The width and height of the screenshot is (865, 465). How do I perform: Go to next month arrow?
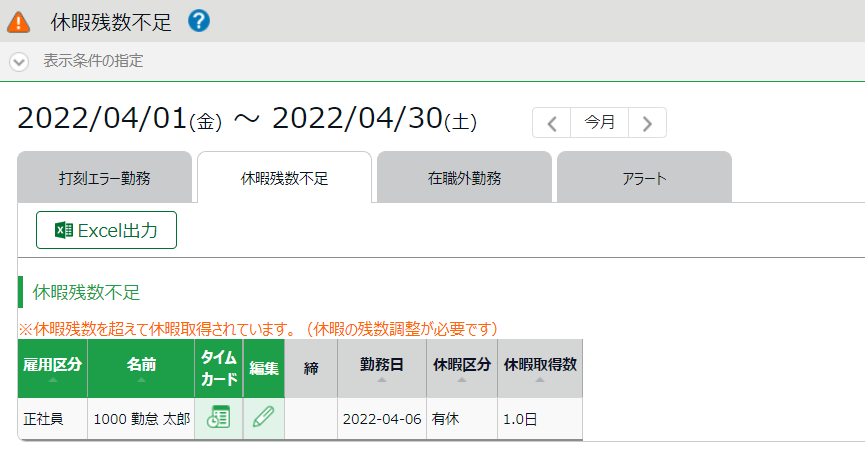point(648,122)
